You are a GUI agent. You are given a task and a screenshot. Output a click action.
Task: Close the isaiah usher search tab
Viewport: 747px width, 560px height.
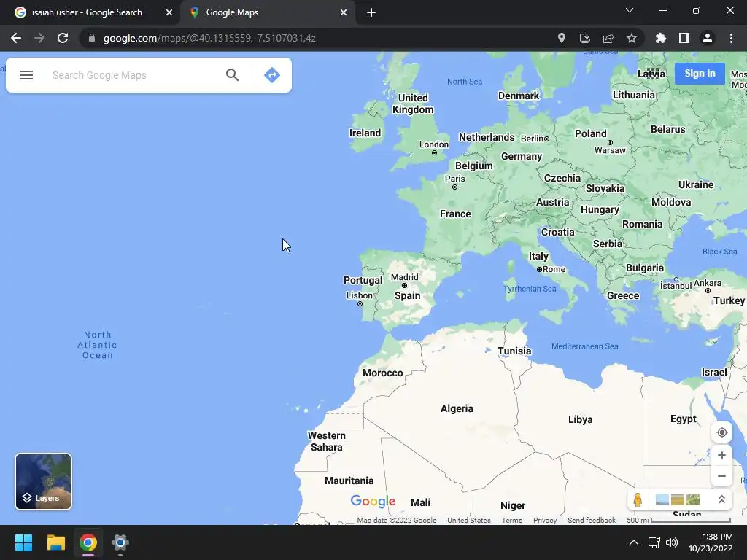(x=169, y=12)
